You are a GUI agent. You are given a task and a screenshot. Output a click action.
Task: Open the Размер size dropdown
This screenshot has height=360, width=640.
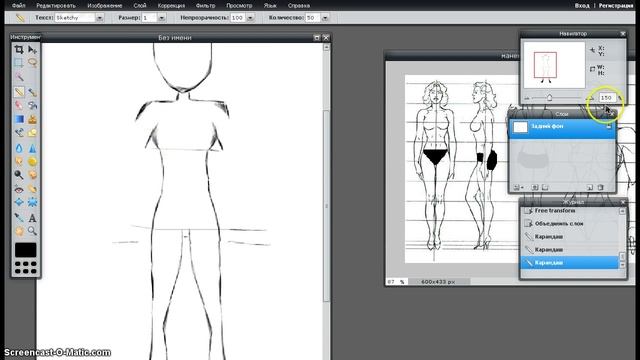click(161, 18)
